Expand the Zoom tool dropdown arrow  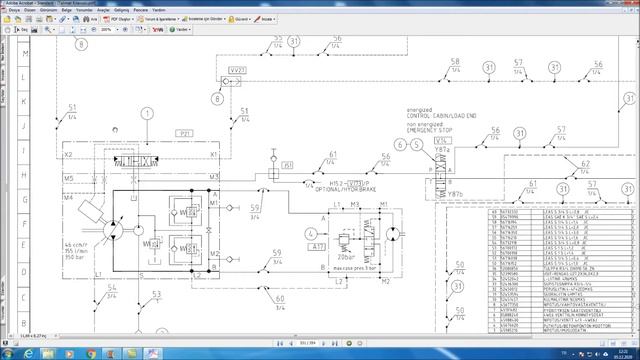pos(54,30)
